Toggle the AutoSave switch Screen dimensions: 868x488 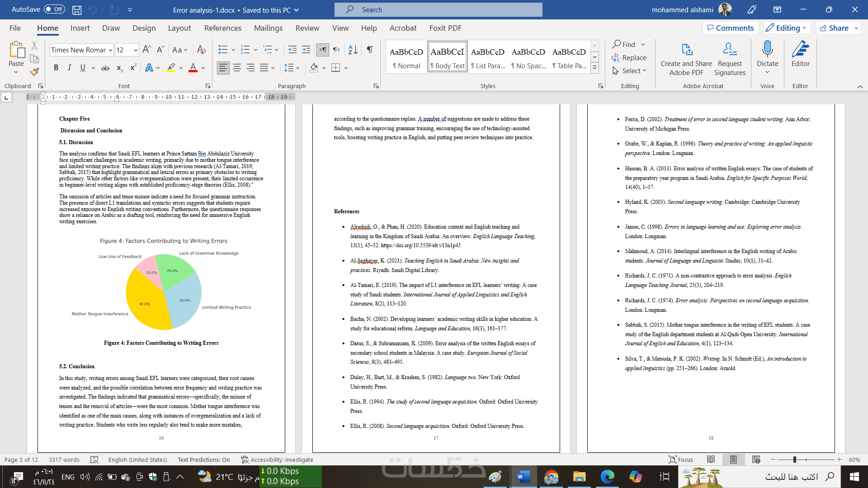(x=54, y=9)
